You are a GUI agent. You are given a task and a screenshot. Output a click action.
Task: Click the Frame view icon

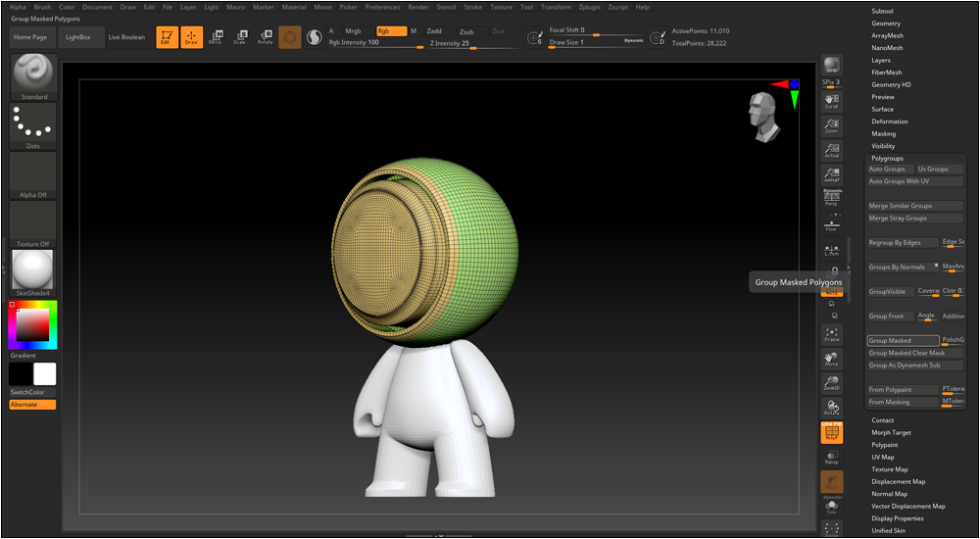831,334
